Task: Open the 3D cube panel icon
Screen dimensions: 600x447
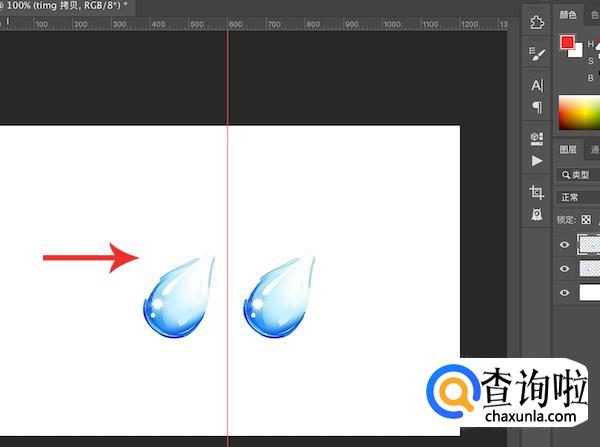Action: click(537, 138)
